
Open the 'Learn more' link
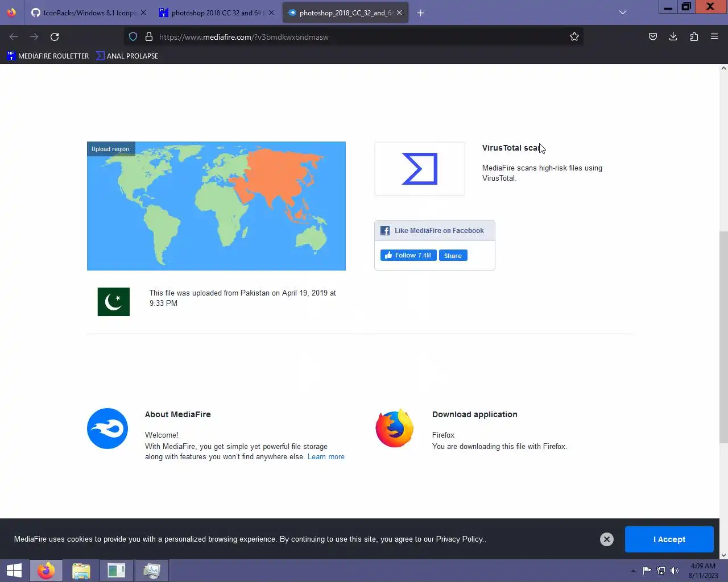click(x=326, y=457)
